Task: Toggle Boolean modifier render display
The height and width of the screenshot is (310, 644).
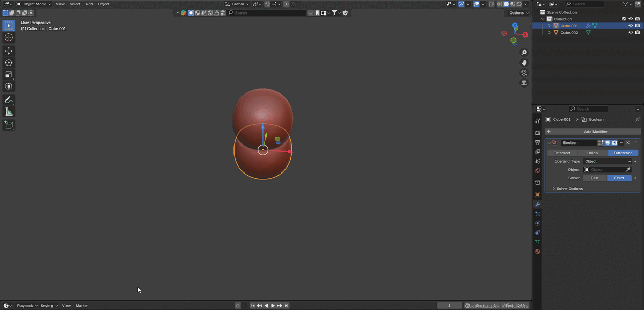Action: tap(614, 143)
